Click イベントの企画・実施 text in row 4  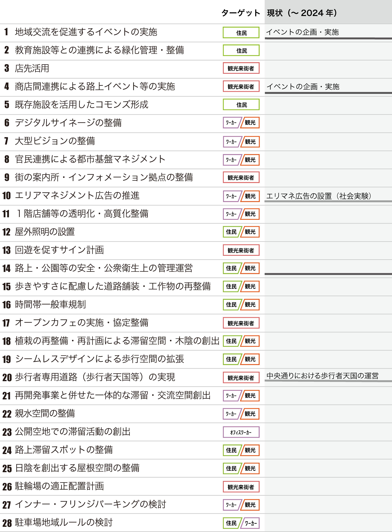click(303, 86)
